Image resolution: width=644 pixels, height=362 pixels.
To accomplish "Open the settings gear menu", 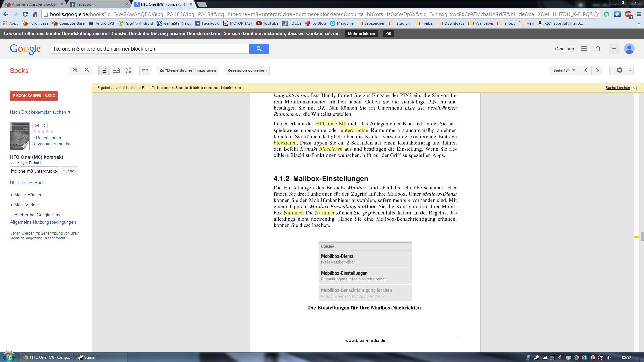I will (622, 70).
